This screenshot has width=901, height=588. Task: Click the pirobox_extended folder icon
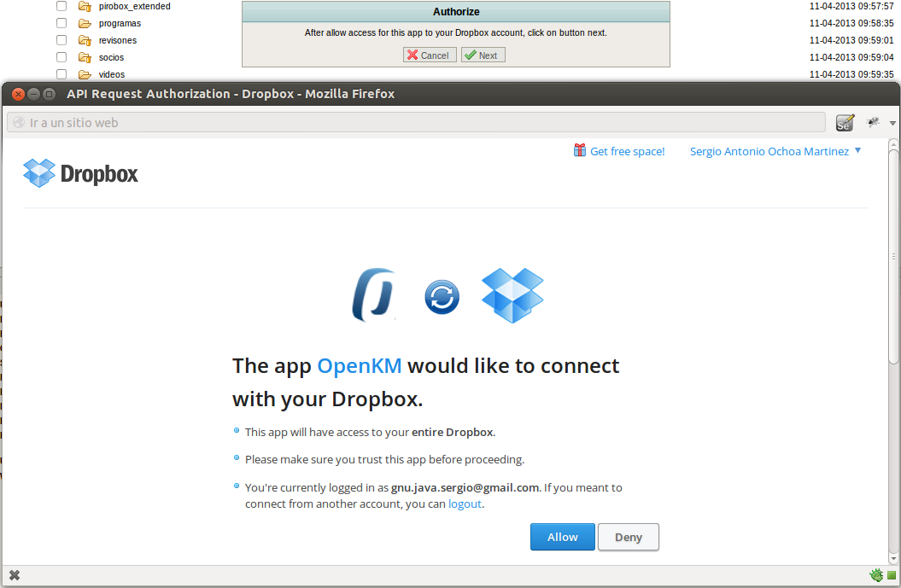(85, 6)
